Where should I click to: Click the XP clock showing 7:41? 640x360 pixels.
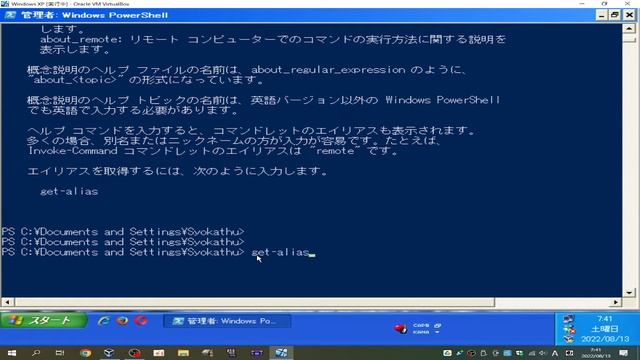pos(605,319)
